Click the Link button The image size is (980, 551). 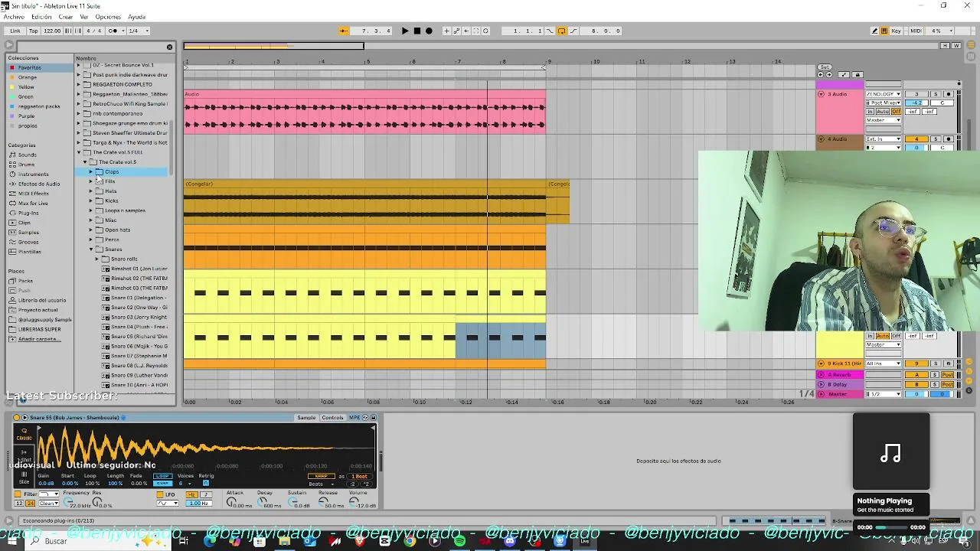click(15, 31)
